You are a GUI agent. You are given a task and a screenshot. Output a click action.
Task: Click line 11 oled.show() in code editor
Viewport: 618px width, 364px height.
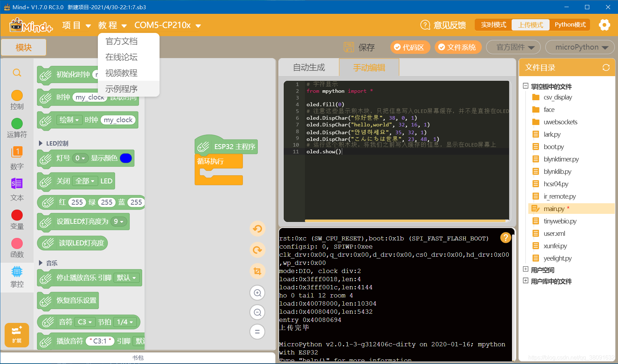point(324,152)
